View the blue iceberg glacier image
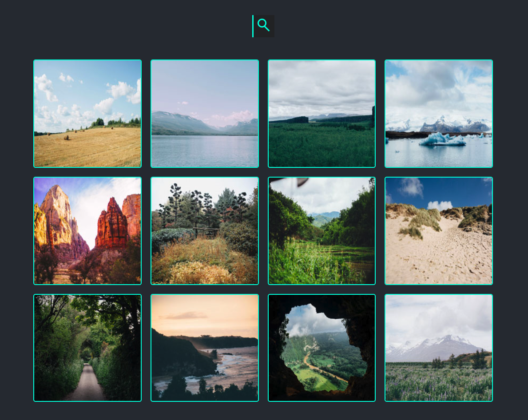 [439, 113]
